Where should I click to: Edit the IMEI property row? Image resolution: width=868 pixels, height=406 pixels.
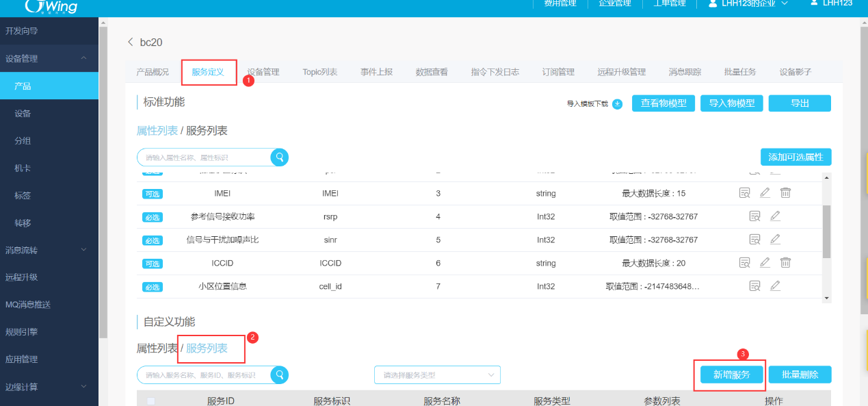(x=765, y=193)
